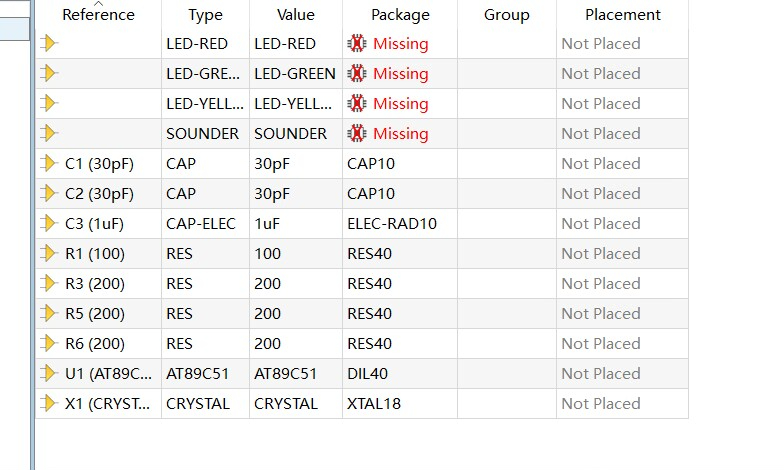
Task: Click the missing package icon for LED-GREEN
Action: (x=356, y=74)
